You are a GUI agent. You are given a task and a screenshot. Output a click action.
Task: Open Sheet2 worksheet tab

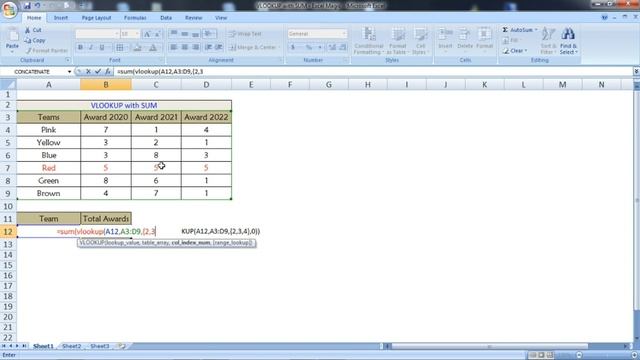[71, 346]
